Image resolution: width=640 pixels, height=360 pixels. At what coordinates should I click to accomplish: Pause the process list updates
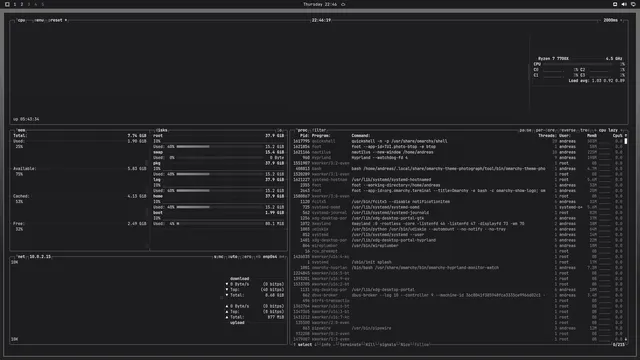click(525, 130)
